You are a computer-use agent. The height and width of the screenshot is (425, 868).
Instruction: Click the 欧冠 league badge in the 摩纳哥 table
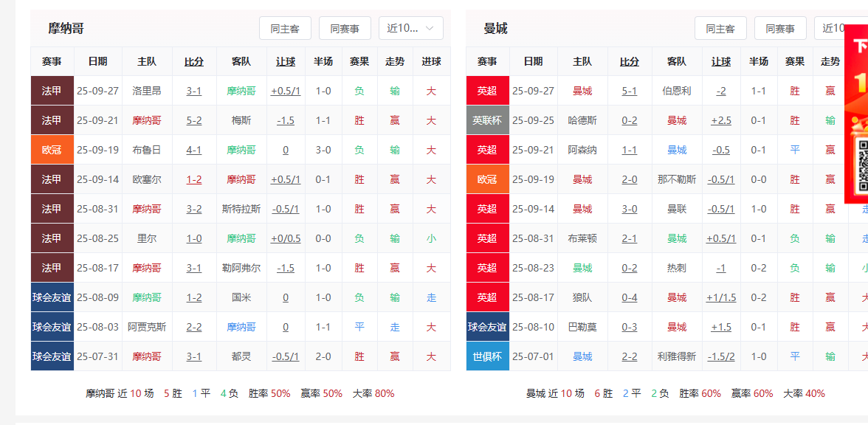[x=52, y=150]
